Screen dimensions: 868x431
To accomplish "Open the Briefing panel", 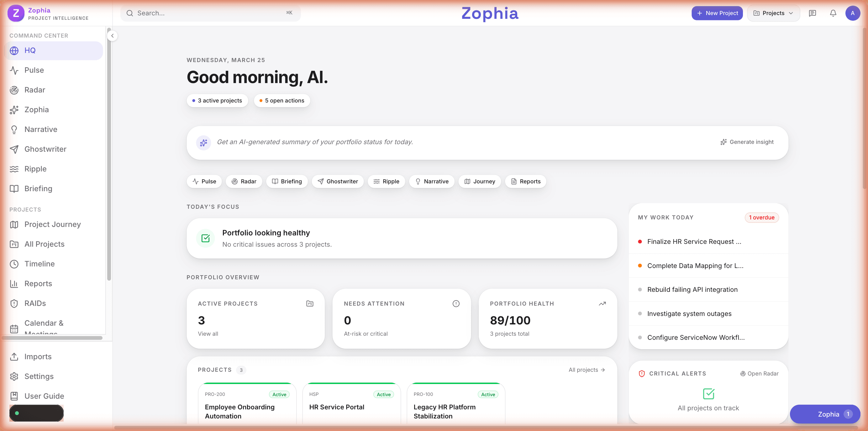I will (38, 188).
